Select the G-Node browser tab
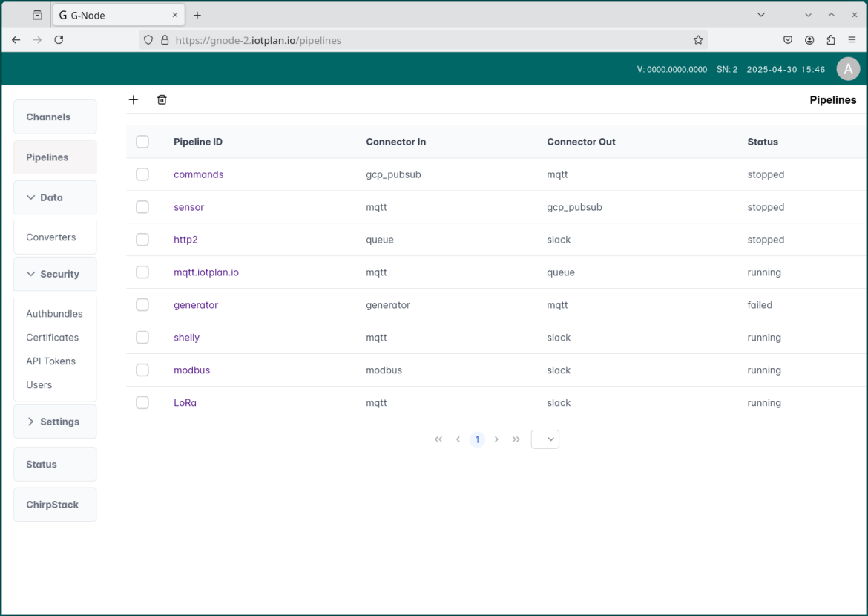Image resolution: width=868 pixels, height=616 pixels. pyautogui.click(x=119, y=16)
